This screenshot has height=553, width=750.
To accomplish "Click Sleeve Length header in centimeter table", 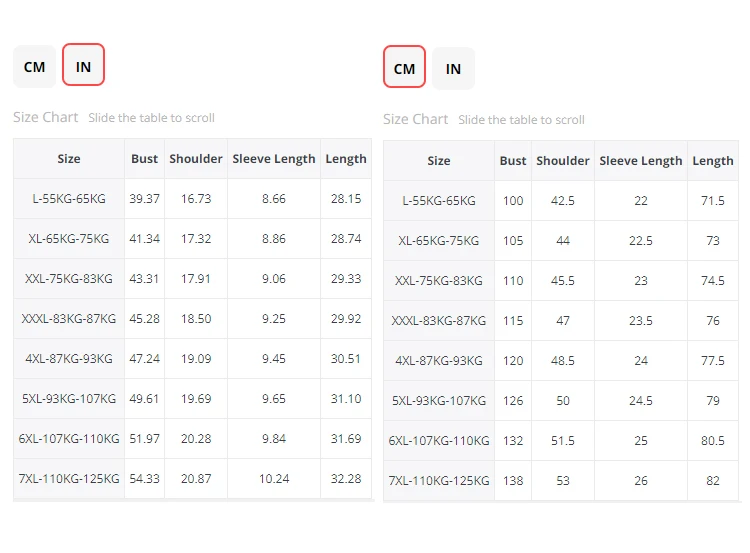I will pos(641,161).
